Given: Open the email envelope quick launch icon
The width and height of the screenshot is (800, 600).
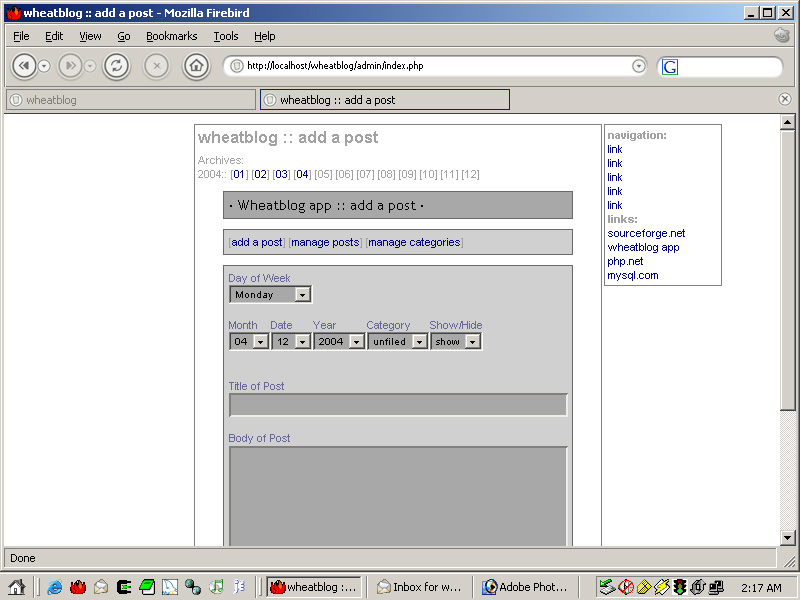Looking at the screenshot, I should point(100,587).
